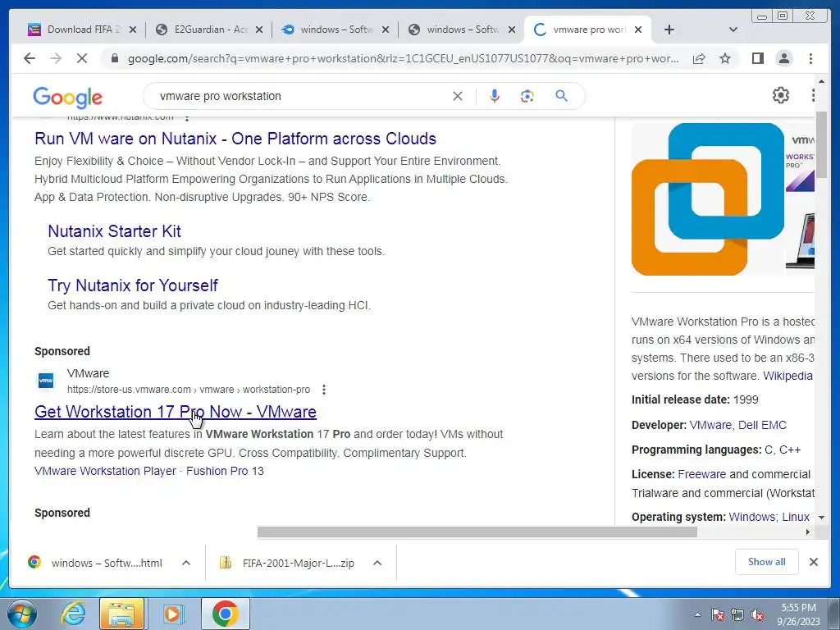
Task: Open the options menu for VMware ad
Action: pyautogui.click(x=323, y=390)
